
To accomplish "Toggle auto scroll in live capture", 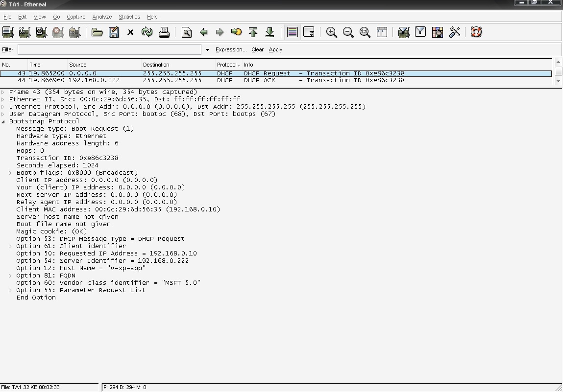I will 309,32.
